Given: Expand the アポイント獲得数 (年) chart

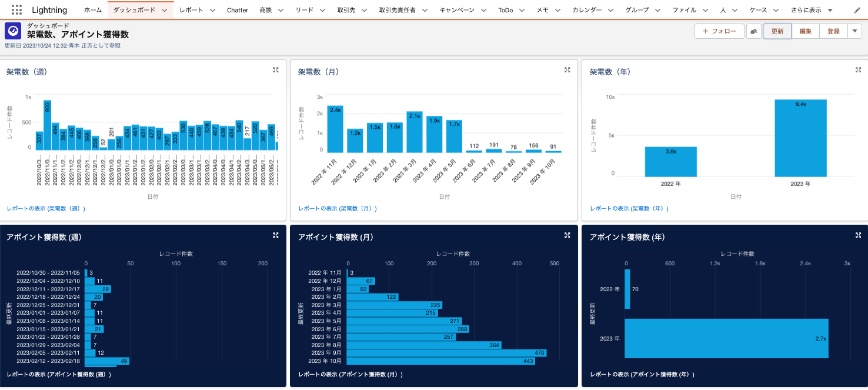Looking at the screenshot, I should click(858, 235).
